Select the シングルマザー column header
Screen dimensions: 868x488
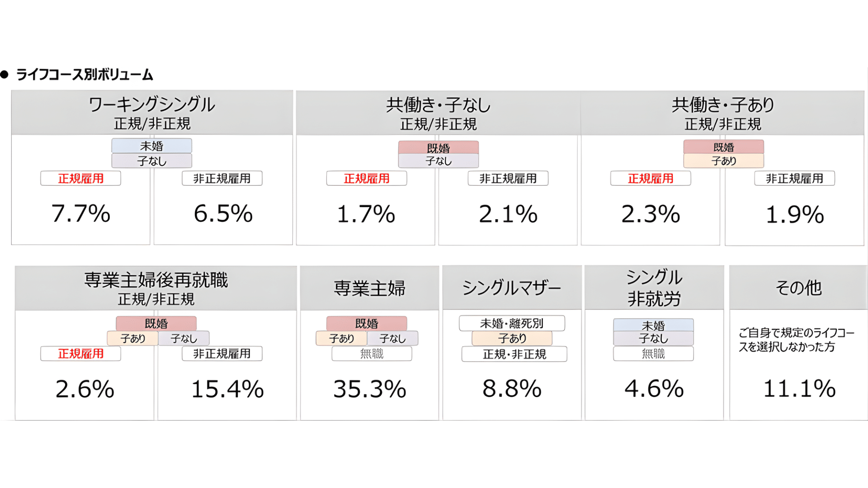[512, 288]
